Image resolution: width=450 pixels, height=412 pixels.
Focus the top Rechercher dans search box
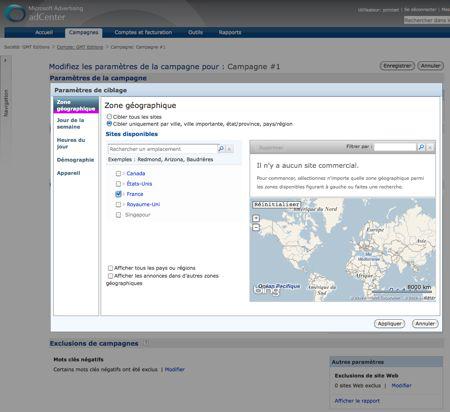pyautogui.click(x=427, y=20)
